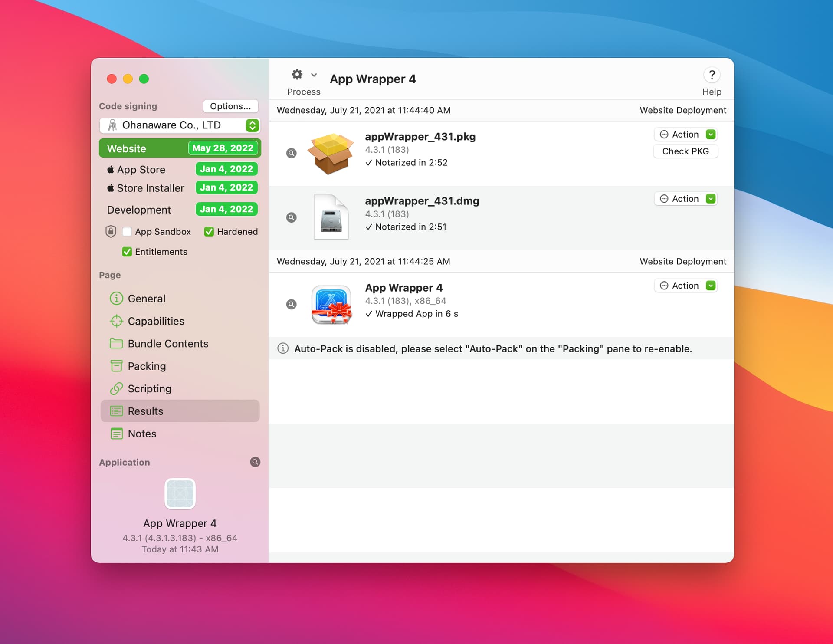Screen dimensions: 833x644
Task: Reveal wrapped App Wrapper 4 with magnifier icon
Action: 292,304
